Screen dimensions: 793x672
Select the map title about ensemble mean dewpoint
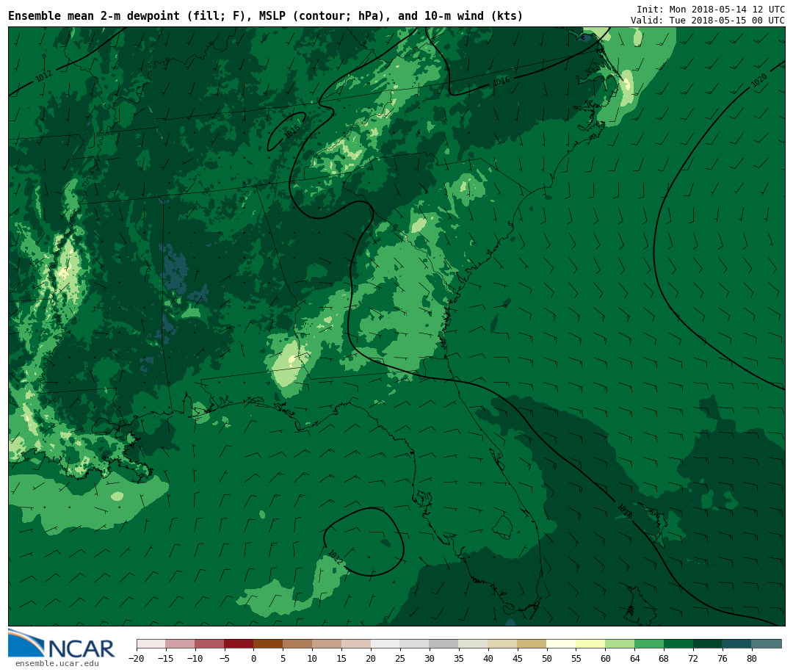[266, 16]
